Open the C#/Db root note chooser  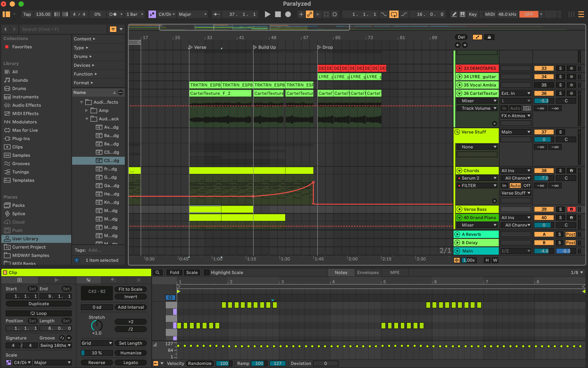[x=167, y=14]
